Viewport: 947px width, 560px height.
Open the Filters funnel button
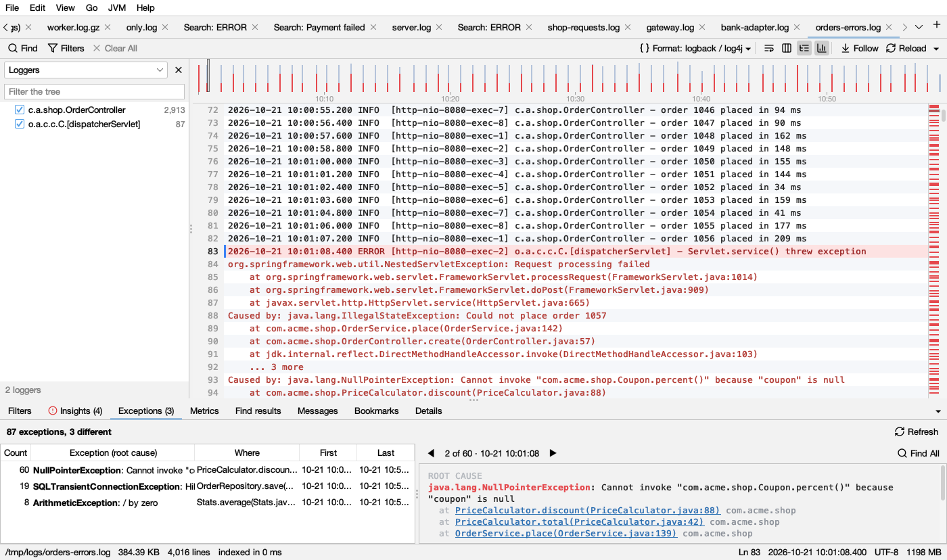[x=66, y=48]
